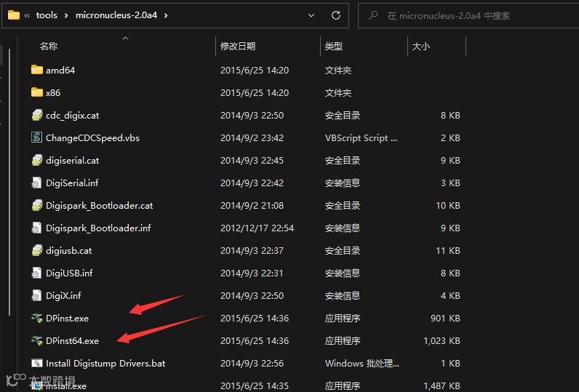Select file name Install Digistump Drivers.bat
Screen dimensions: 579x392
click(105, 363)
